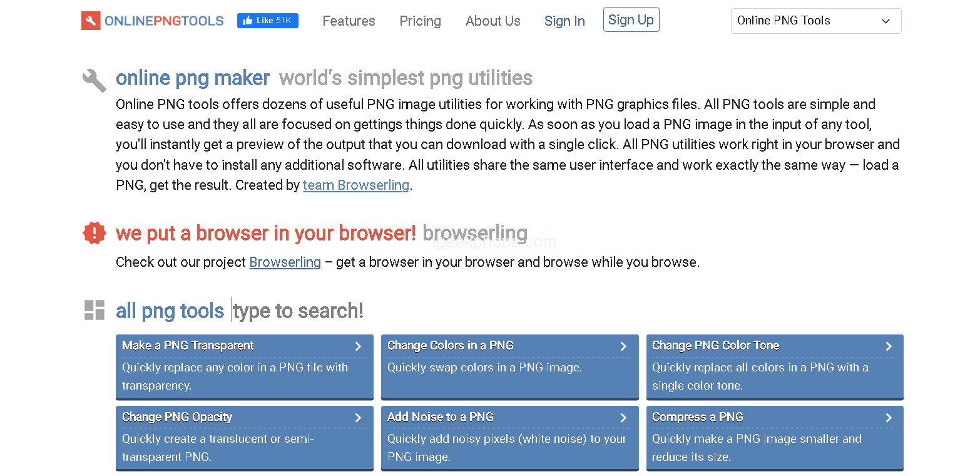Expand the Change PNG Opacity chevron
The width and height of the screenshot is (980, 476).
tap(358, 418)
